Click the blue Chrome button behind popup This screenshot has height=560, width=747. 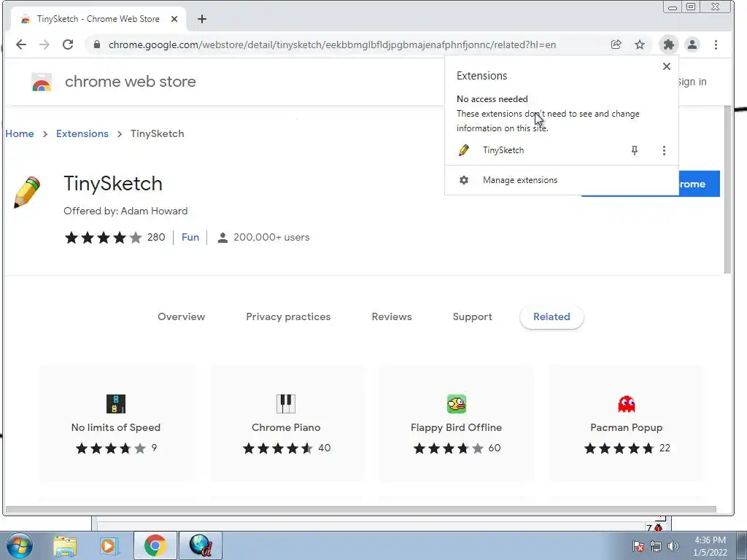[699, 184]
